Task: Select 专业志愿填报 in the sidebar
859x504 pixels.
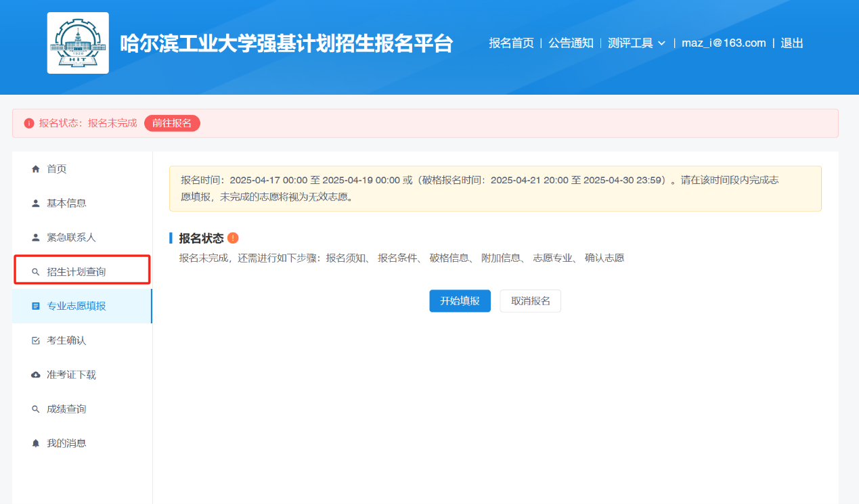Action: point(82,306)
